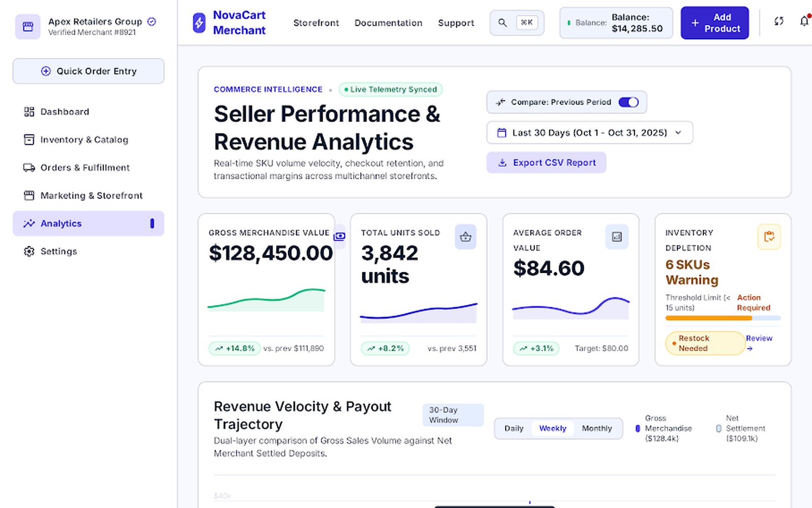Click the 3,842 units value
This screenshot has width=812, height=508.
pos(390,265)
